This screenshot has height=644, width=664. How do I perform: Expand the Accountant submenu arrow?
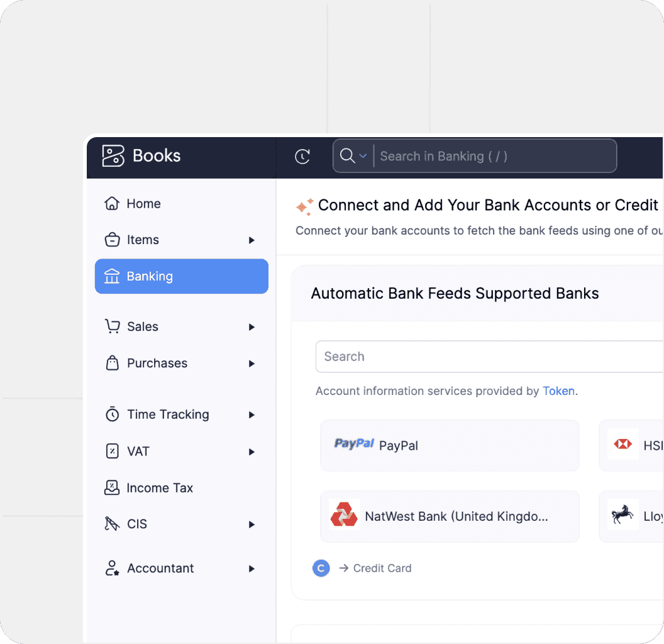[x=252, y=569]
